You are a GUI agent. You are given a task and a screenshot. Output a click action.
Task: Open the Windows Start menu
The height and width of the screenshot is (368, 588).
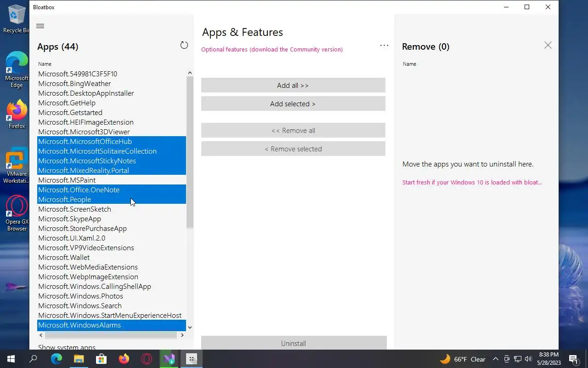click(11, 359)
